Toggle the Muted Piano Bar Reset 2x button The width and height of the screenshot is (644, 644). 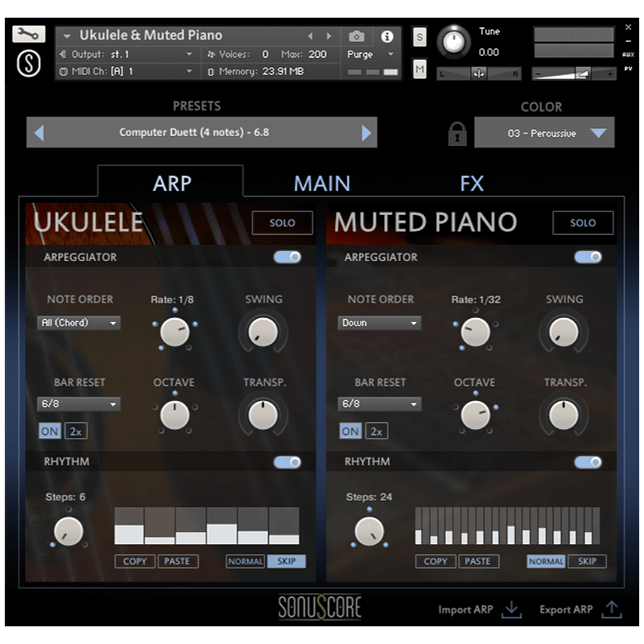click(x=377, y=431)
